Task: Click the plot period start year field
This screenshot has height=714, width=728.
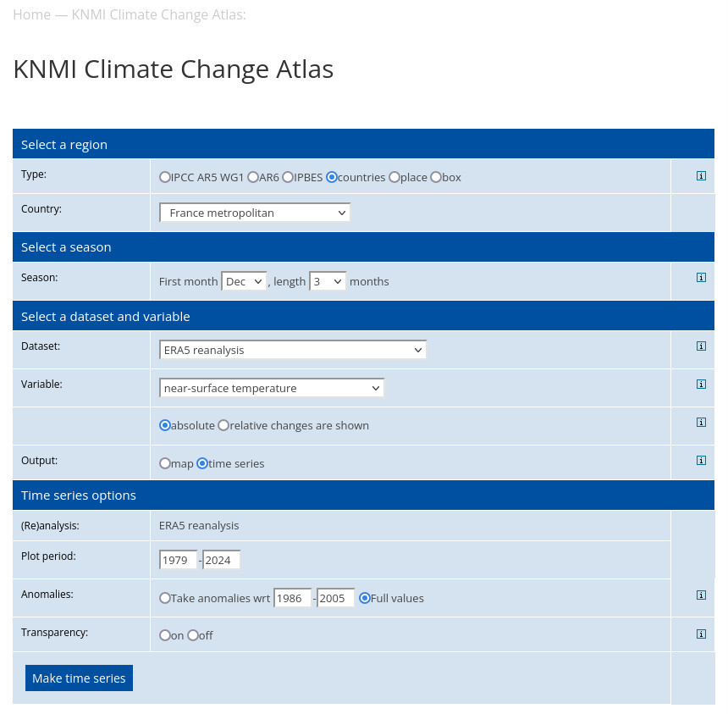Action: [x=179, y=560]
